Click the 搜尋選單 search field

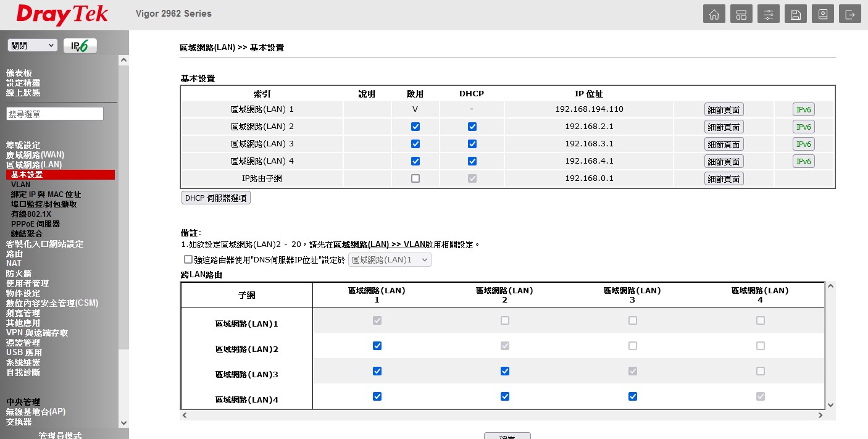[55, 114]
